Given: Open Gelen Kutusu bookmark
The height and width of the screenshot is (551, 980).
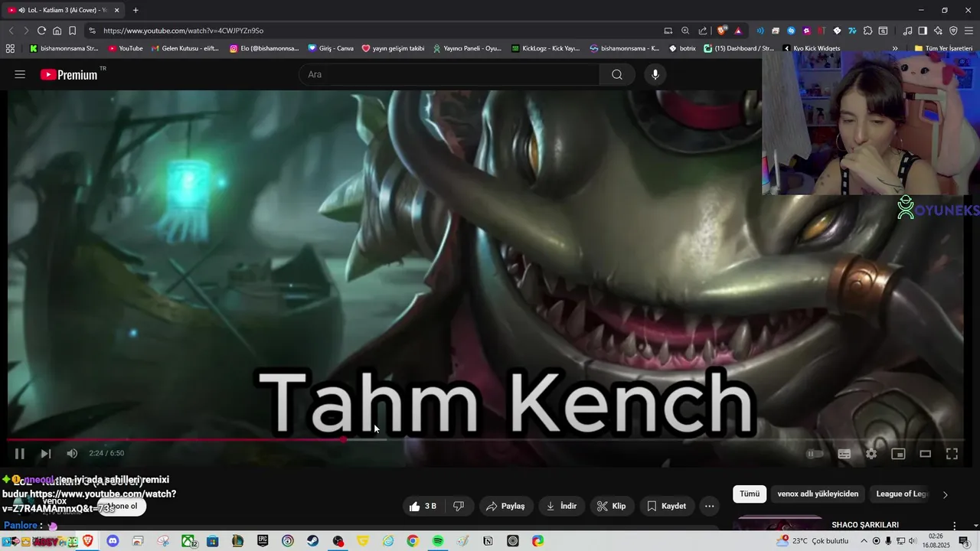Looking at the screenshot, I should (185, 48).
